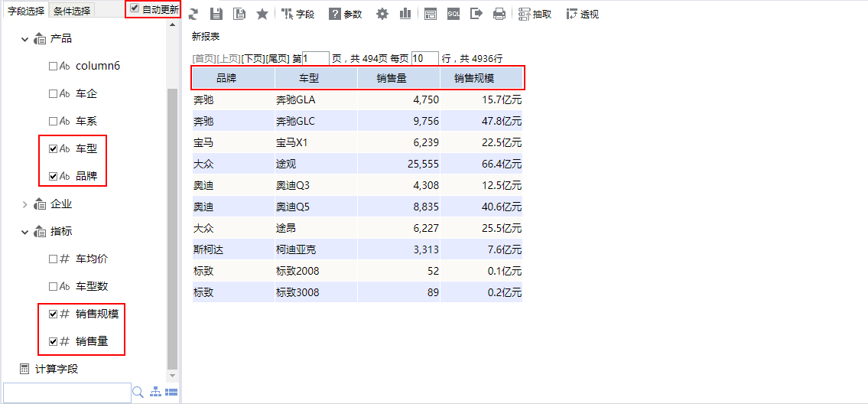
Task: Click the rows-per-page input field
Action: pyautogui.click(x=425, y=58)
